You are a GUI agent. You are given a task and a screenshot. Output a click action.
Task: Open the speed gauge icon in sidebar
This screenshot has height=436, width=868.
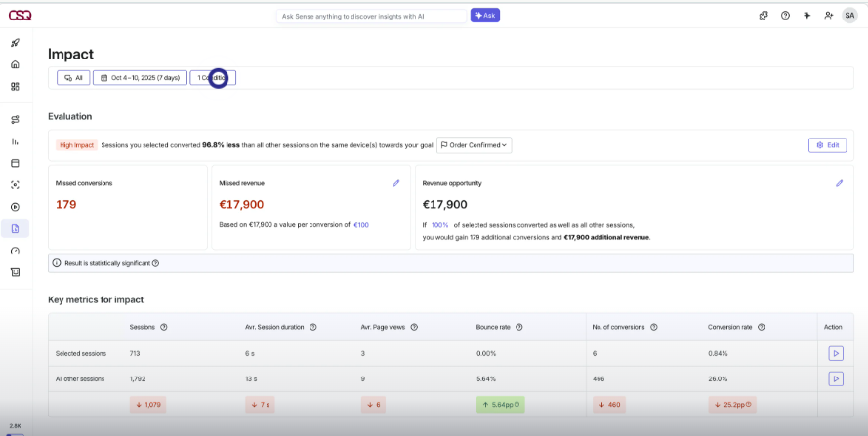coord(15,251)
